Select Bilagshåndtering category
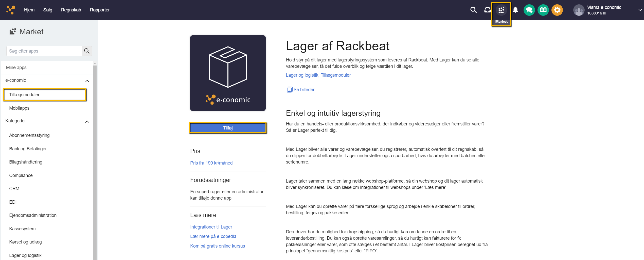644x260 pixels. coord(26,162)
